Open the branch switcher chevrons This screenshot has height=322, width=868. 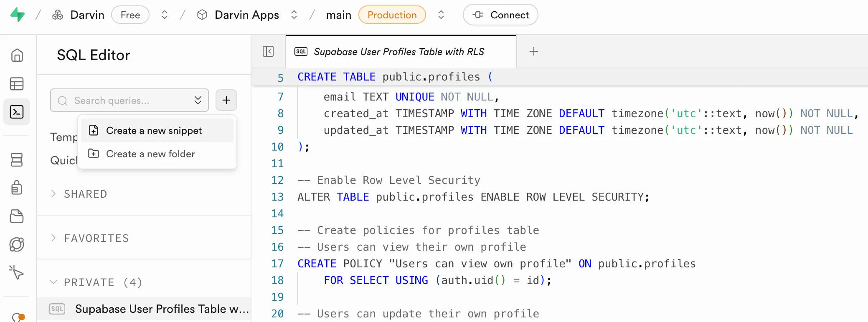(441, 15)
